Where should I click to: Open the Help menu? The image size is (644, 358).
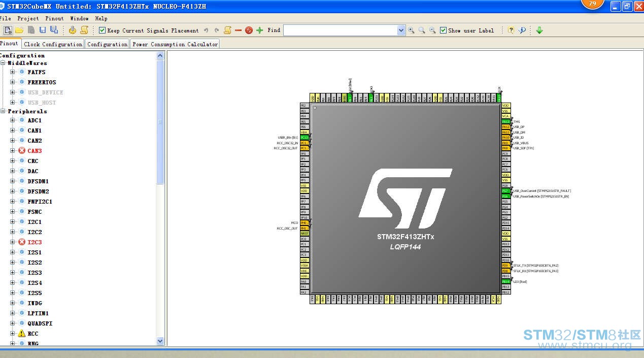[101, 18]
